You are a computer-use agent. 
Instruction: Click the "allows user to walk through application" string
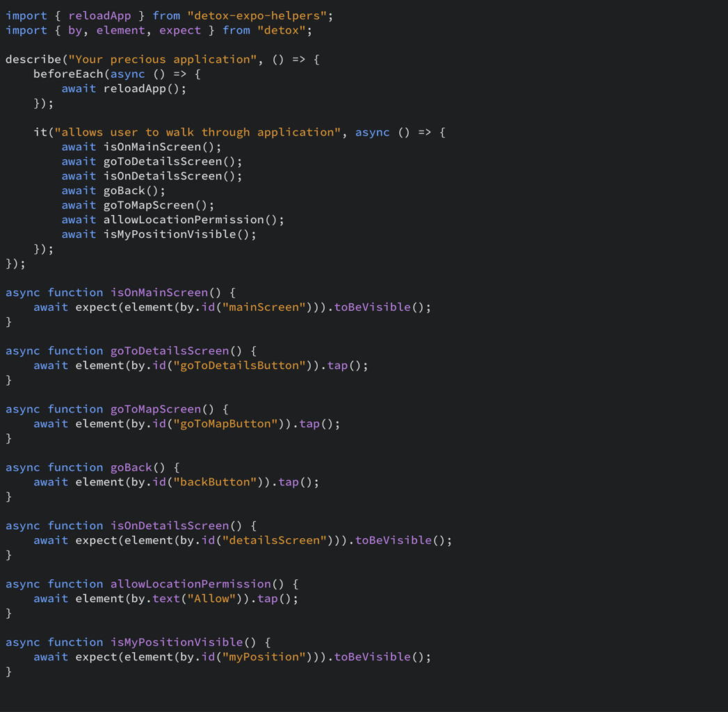(x=197, y=132)
